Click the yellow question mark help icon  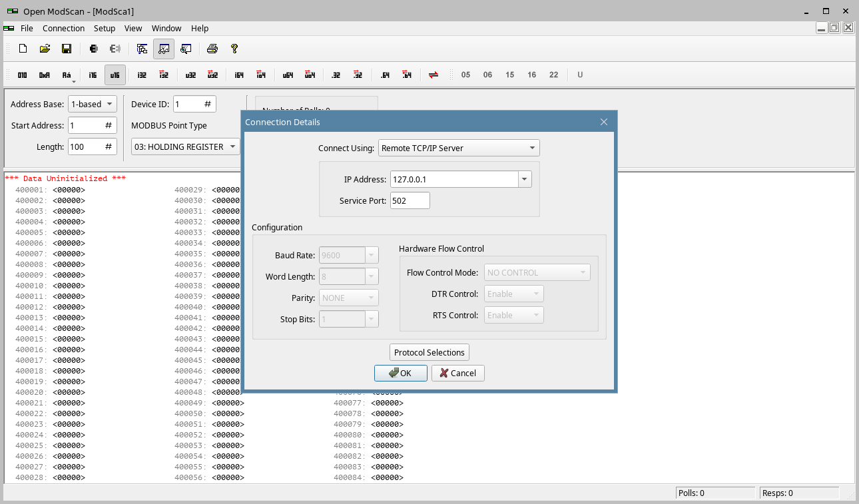pyautogui.click(x=234, y=49)
